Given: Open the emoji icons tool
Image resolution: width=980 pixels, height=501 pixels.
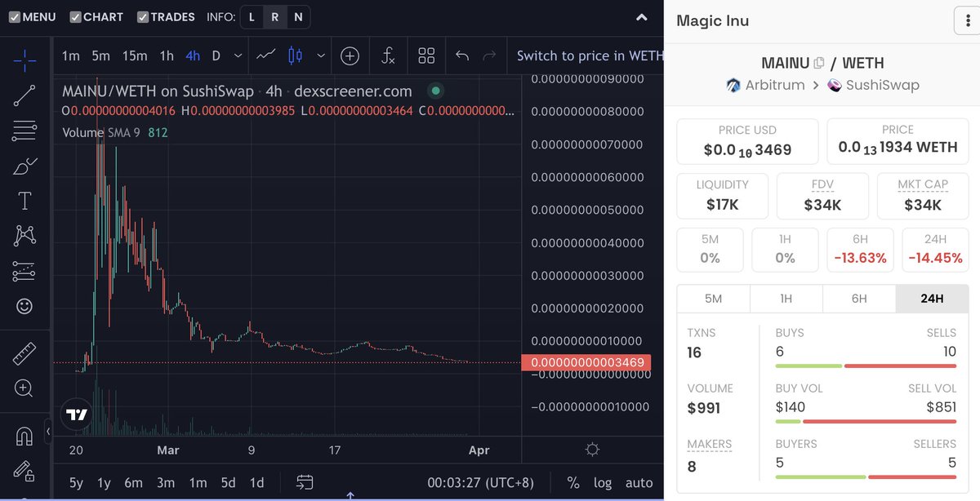Looking at the screenshot, I should [24, 306].
